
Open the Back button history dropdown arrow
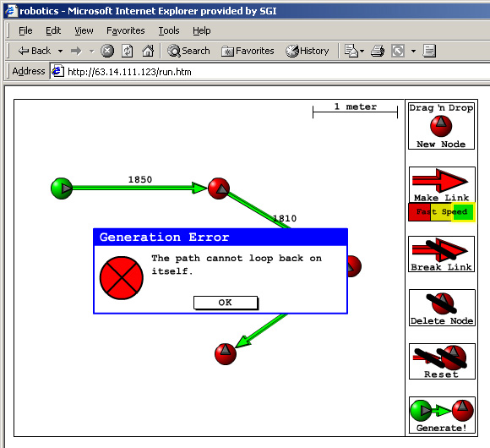(x=60, y=51)
